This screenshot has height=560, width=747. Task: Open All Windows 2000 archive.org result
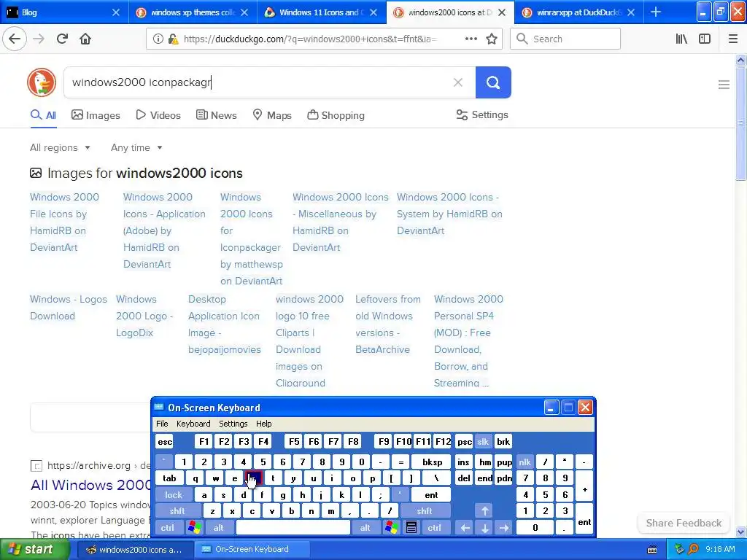(x=90, y=485)
